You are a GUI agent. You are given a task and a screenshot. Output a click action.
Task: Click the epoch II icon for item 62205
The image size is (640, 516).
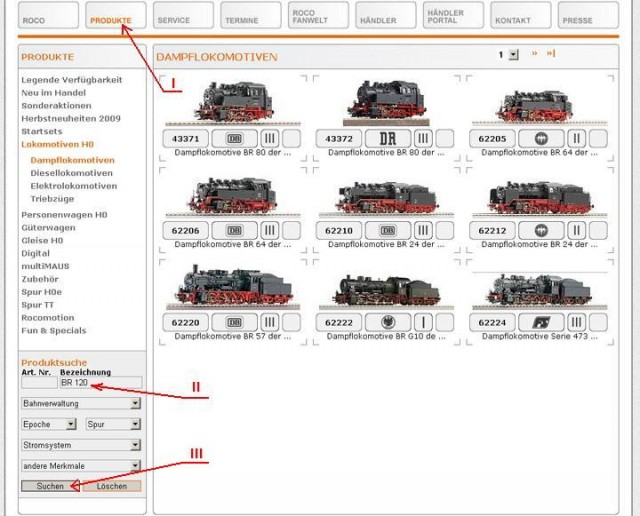pos(576,139)
